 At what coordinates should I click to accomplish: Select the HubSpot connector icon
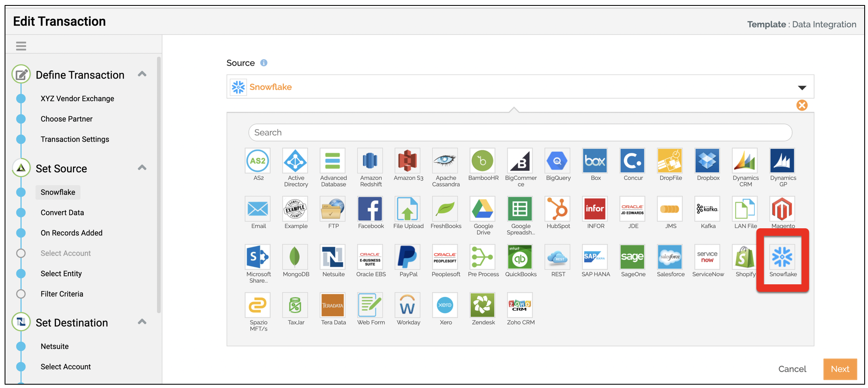pyautogui.click(x=558, y=209)
